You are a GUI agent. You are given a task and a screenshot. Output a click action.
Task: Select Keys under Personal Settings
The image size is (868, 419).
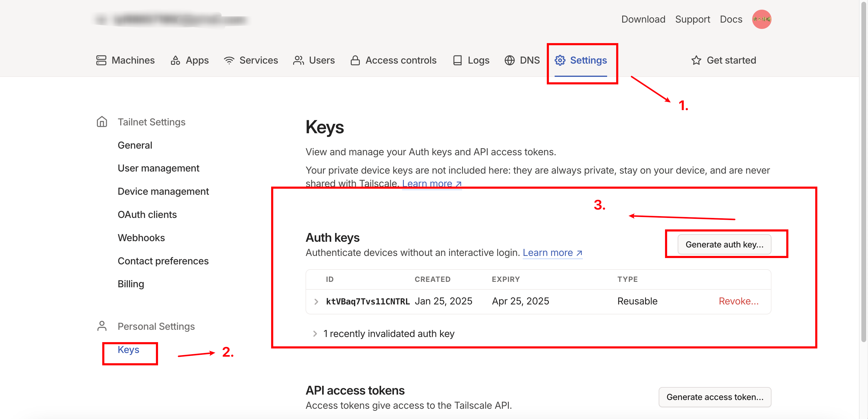tap(128, 350)
